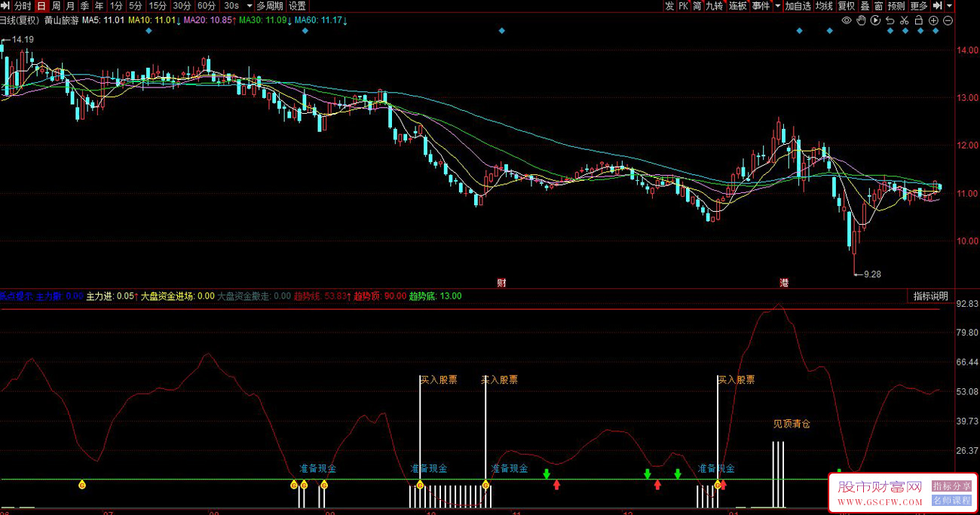
Task: Click 见顶清仓 signal label
Action: coord(792,424)
